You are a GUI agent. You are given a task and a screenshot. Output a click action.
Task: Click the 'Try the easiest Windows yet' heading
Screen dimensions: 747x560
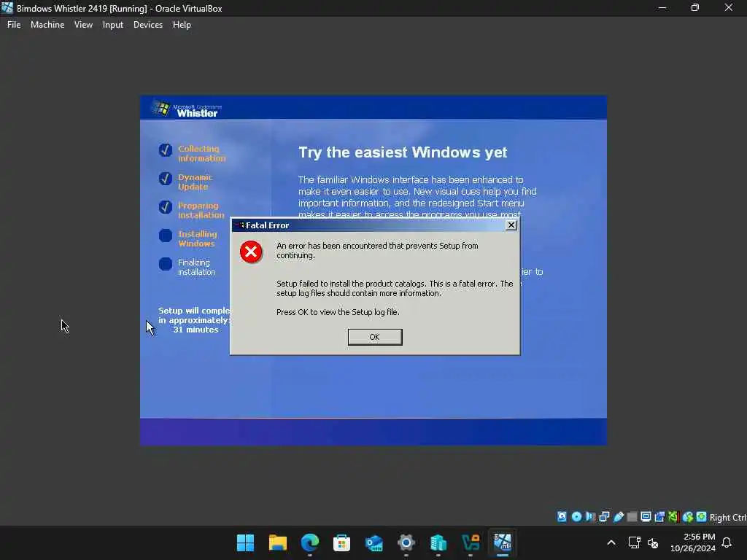[x=403, y=152]
